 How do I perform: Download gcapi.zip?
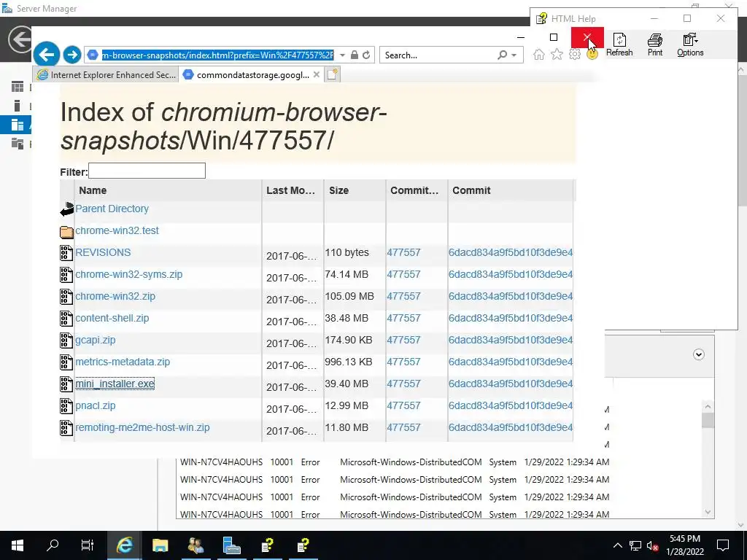point(96,340)
